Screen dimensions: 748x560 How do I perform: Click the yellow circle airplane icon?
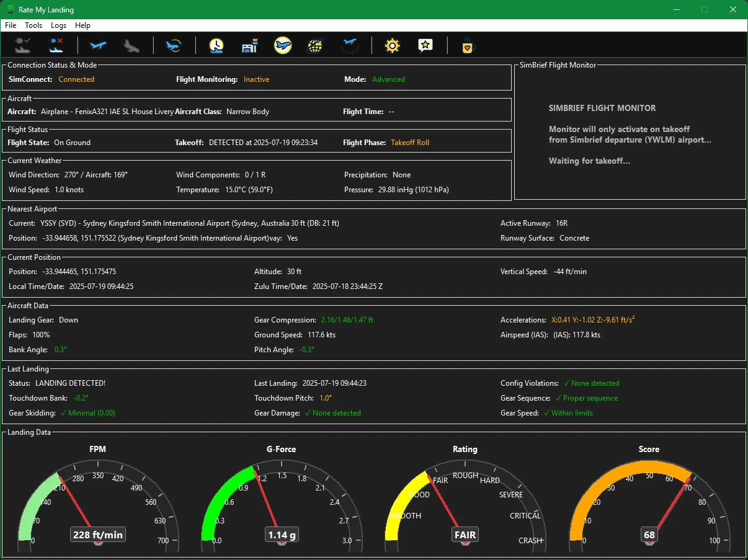click(283, 45)
